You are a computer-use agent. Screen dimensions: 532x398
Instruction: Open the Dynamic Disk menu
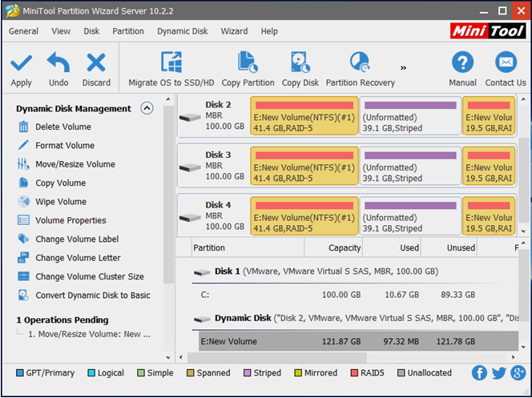pos(182,31)
